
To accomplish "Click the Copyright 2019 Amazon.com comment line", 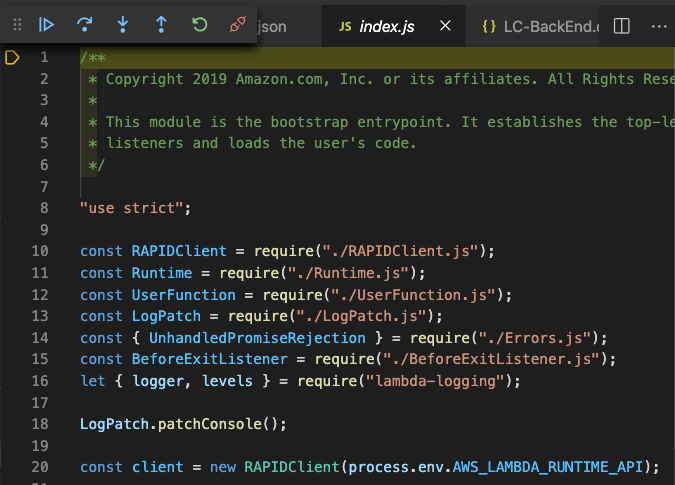I will pyautogui.click(x=381, y=79).
